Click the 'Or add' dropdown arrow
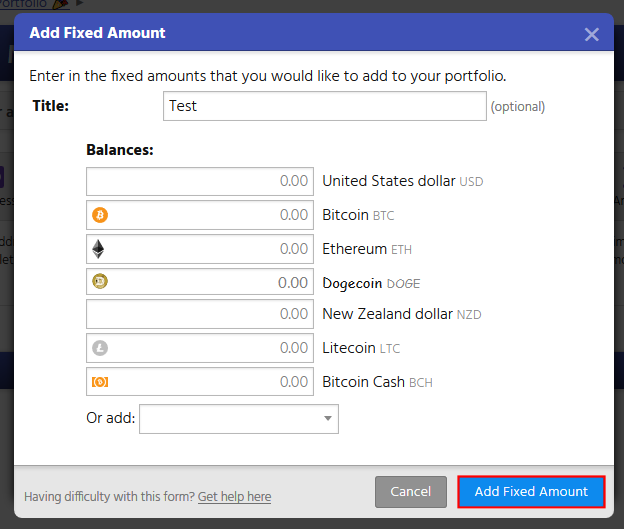 [x=327, y=419]
